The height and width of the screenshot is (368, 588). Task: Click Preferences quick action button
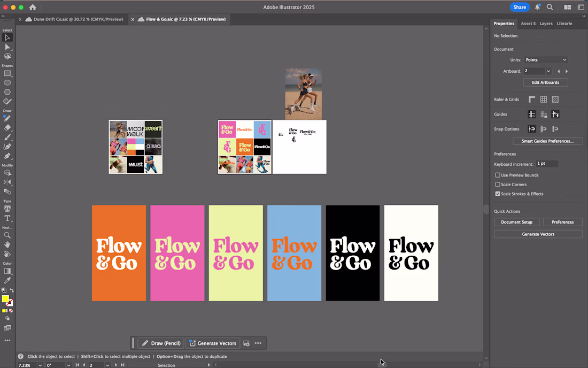(x=562, y=222)
